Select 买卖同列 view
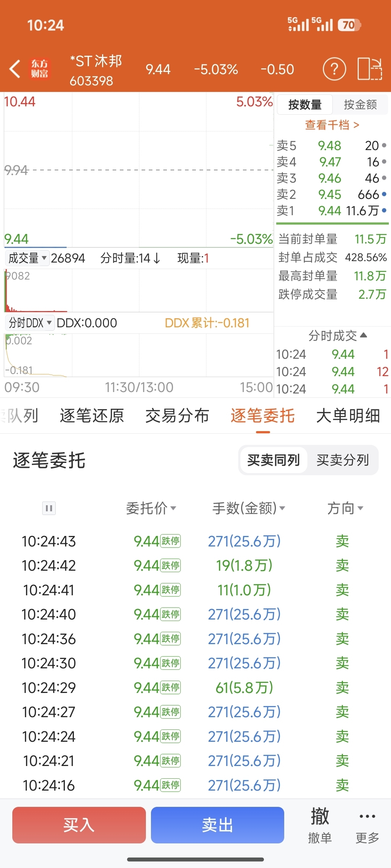The image size is (391, 868). click(x=273, y=460)
